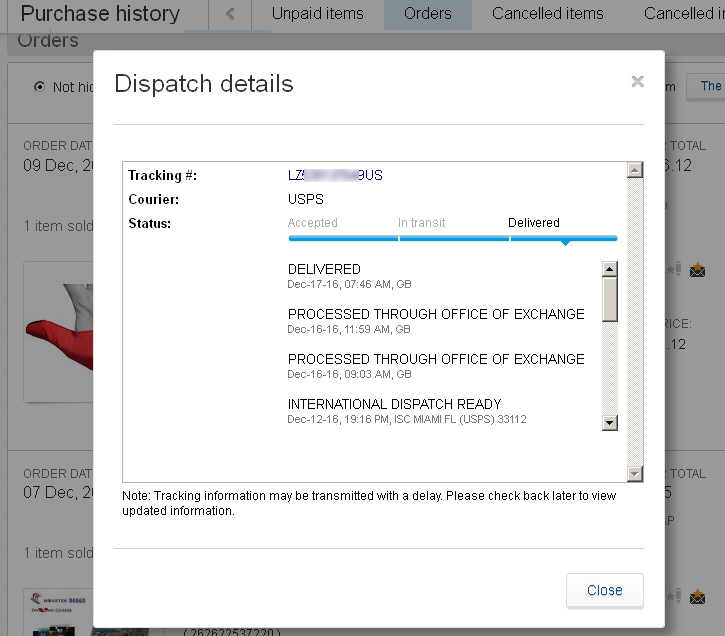Open the Cancelled items tab
The image size is (725, 636).
point(547,13)
